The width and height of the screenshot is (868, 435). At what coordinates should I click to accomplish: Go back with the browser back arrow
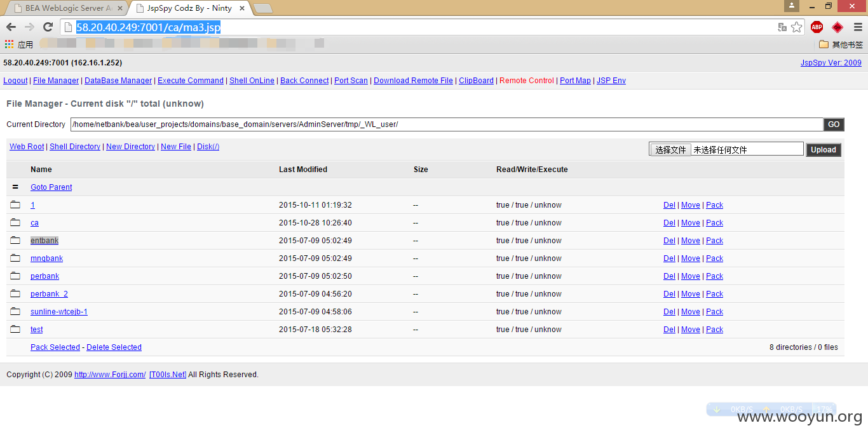pos(11,27)
